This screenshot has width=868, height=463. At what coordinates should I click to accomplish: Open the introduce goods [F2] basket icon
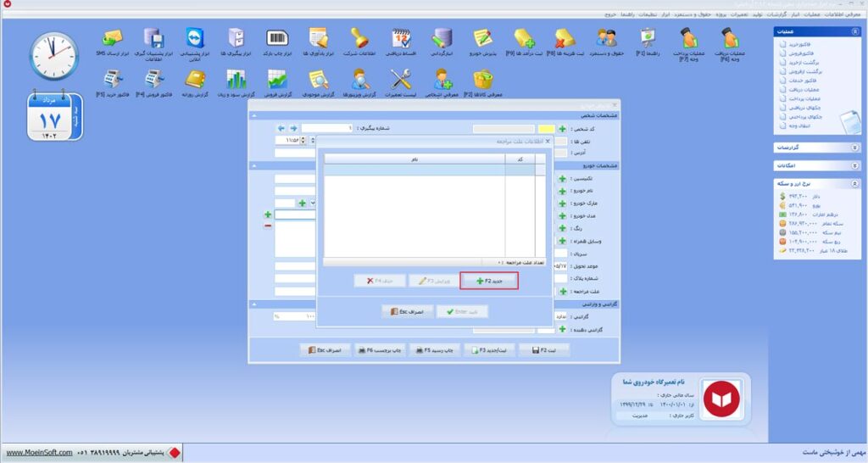(482, 80)
